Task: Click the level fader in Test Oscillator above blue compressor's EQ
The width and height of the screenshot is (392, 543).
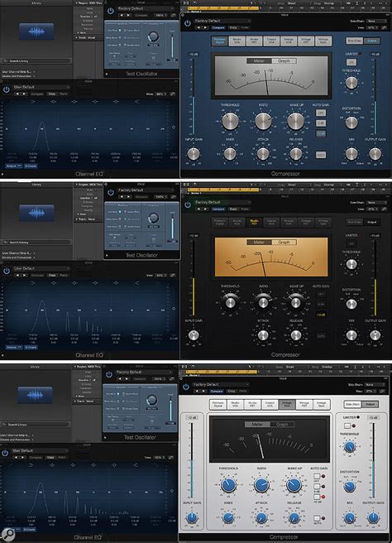Action: [172, 46]
